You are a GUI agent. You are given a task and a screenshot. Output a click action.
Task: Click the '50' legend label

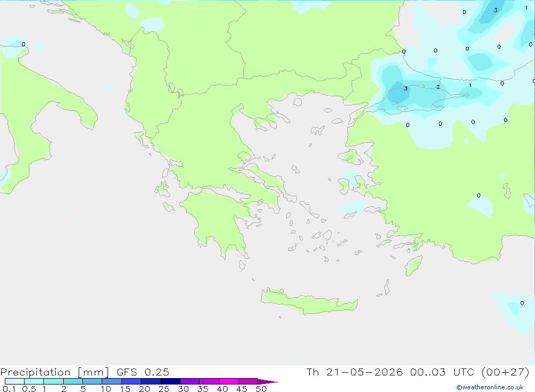(x=261, y=389)
